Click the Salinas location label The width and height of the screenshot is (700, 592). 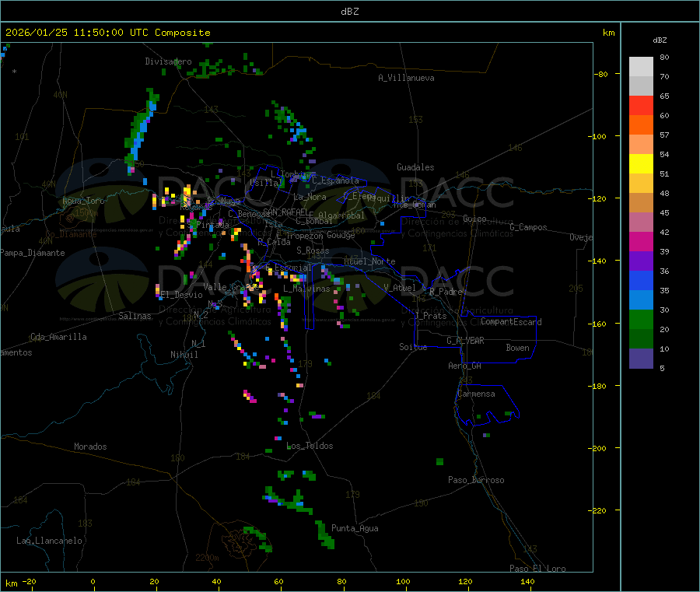pos(135,316)
